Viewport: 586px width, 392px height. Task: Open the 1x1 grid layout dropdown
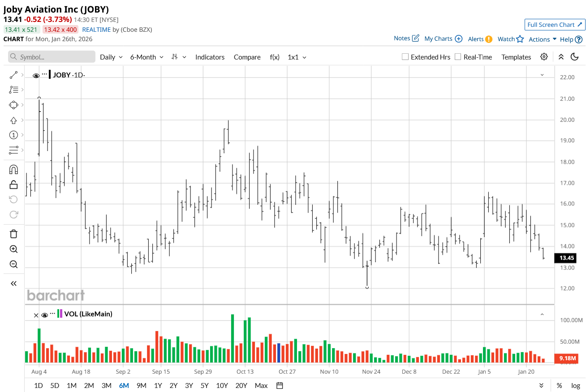click(x=297, y=57)
